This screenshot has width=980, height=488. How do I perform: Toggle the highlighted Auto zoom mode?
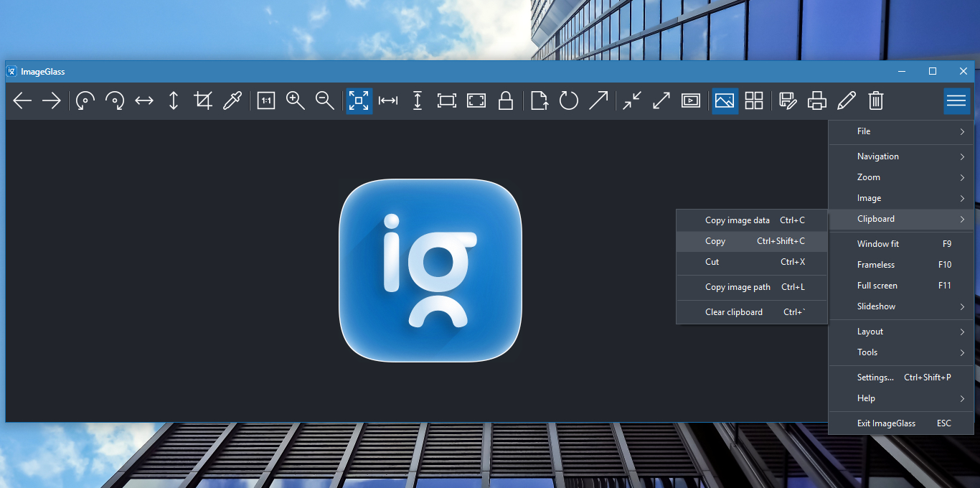tap(359, 101)
